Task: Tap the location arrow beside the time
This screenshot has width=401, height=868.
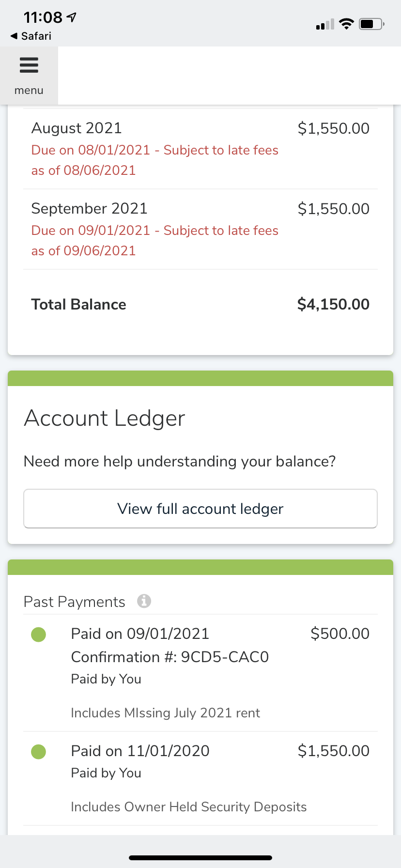Action: (x=72, y=17)
